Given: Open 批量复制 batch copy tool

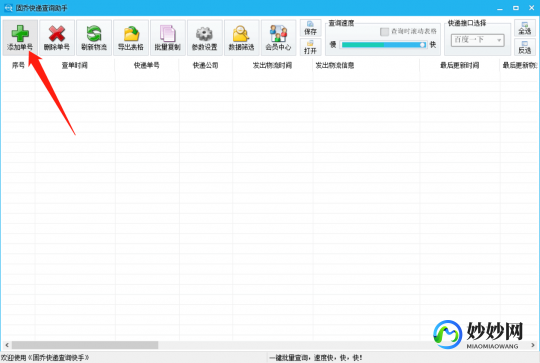Looking at the screenshot, I should [168, 38].
